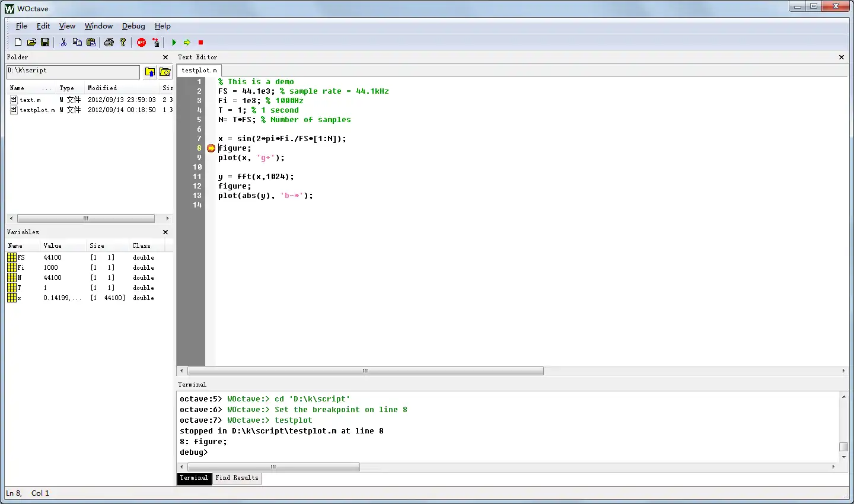
Task: Copy selection using the toolbar copy icon
Action: pyautogui.click(x=77, y=42)
